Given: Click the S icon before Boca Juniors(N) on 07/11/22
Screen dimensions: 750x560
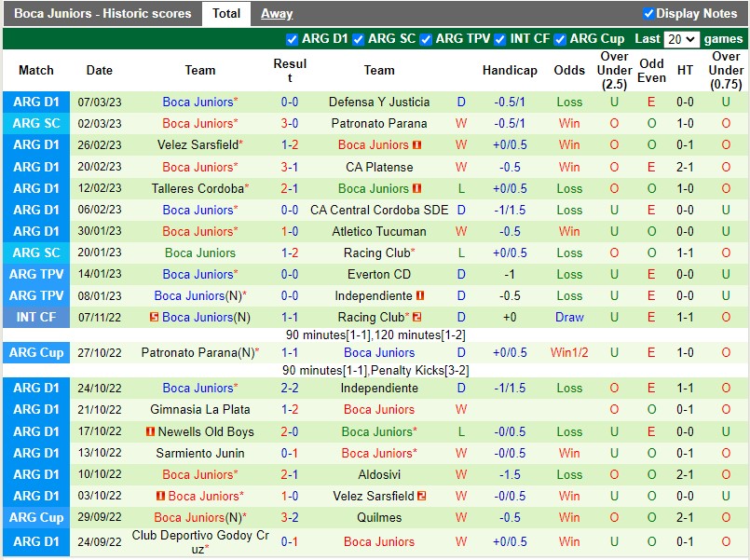Looking at the screenshot, I should click(156, 317).
